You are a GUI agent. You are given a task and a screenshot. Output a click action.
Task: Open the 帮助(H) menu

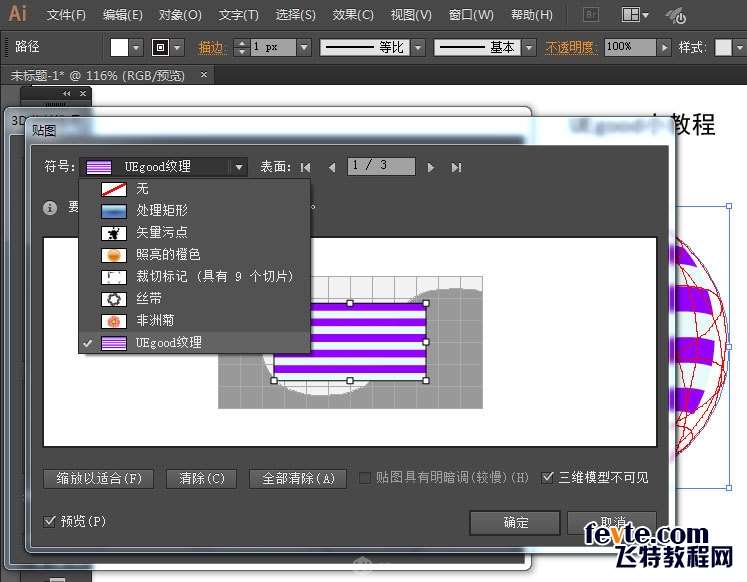point(532,15)
